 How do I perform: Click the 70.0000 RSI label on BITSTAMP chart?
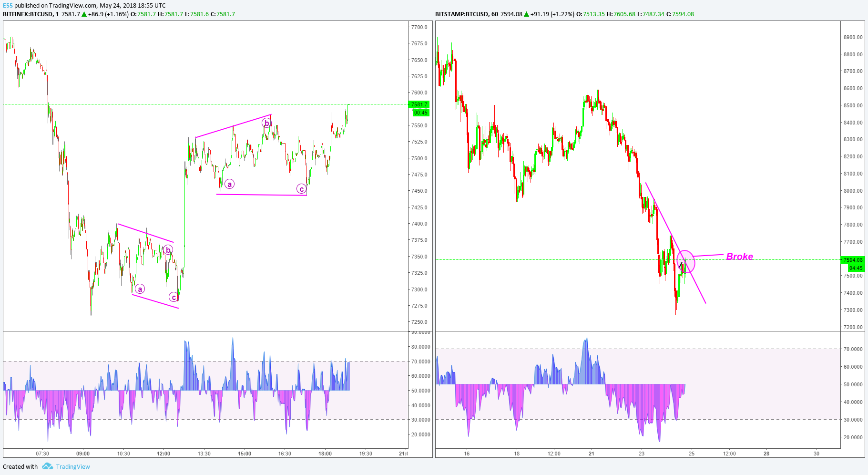coord(853,349)
